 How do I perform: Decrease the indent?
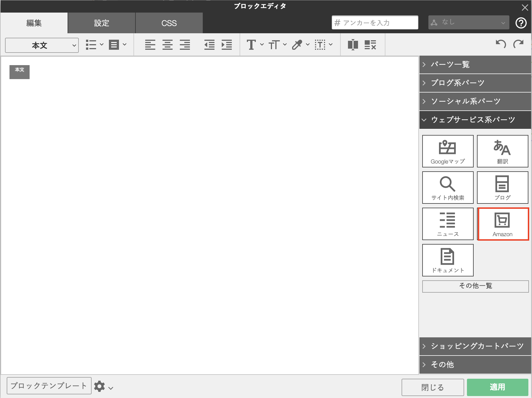pyautogui.click(x=209, y=45)
